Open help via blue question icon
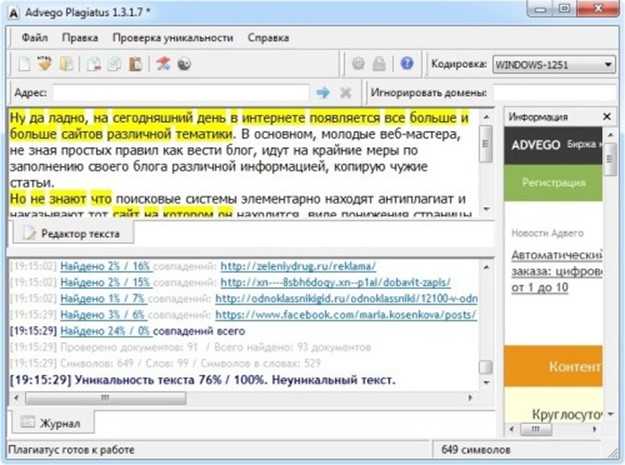Screen dimensions: 625x465 (407, 63)
